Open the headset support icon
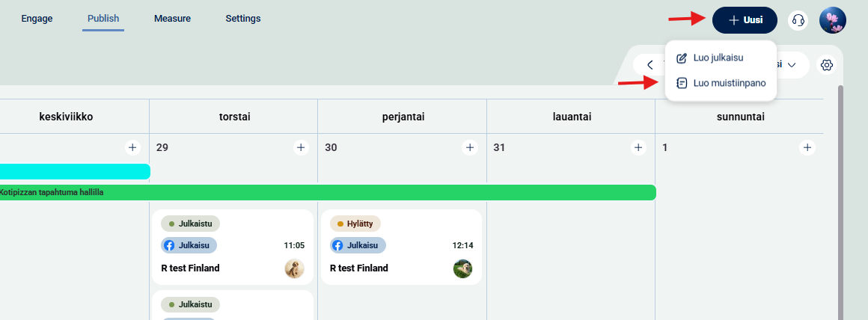The height and width of the screenshot is (320, 868). pyautogui.click(x=798, y=20)
